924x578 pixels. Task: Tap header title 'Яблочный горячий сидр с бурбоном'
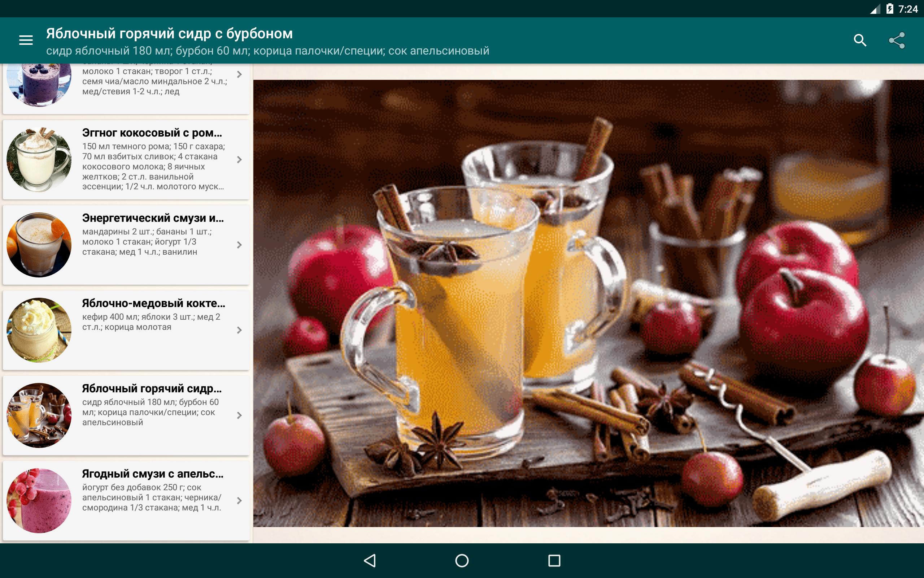tap(170, 34)
